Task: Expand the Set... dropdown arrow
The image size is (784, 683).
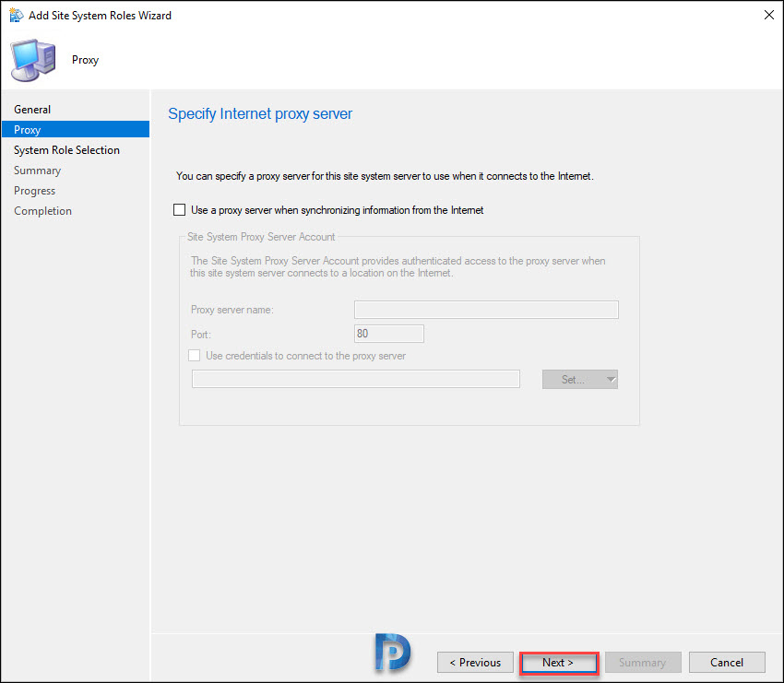Action: point(611,379)
